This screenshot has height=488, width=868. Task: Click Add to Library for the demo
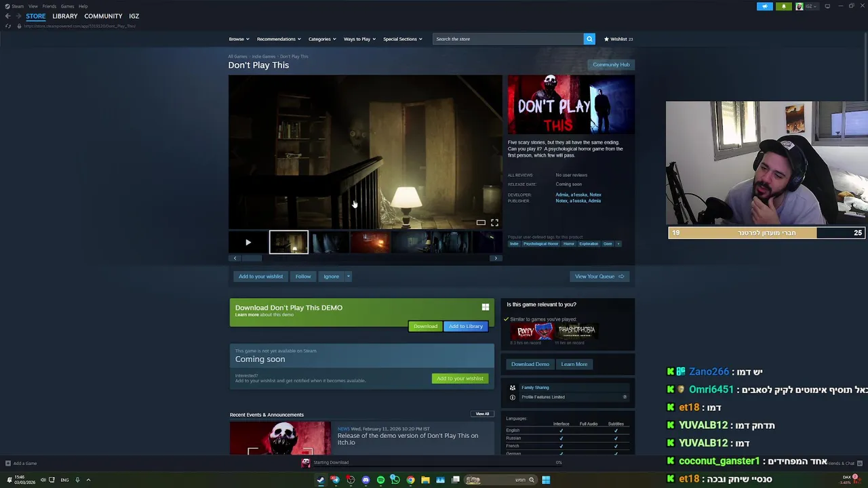click(466, 326)
